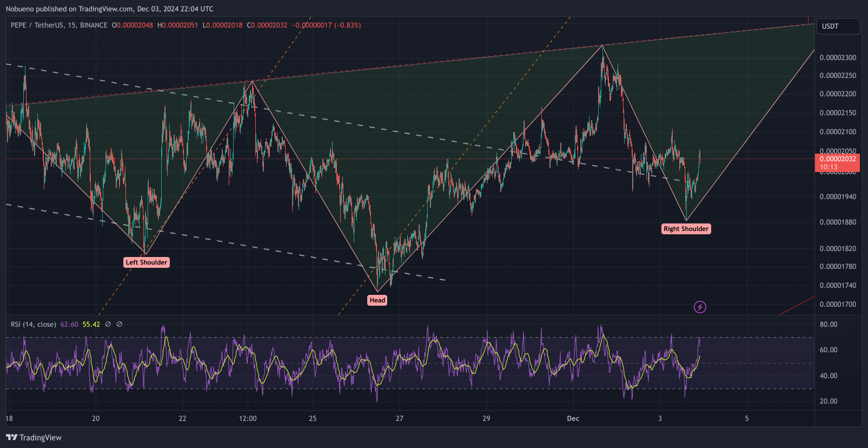Click price axis label 0.00002150
Image resolution: width=868 pixels, height=448 pixels.
click(x=838, y=113)
